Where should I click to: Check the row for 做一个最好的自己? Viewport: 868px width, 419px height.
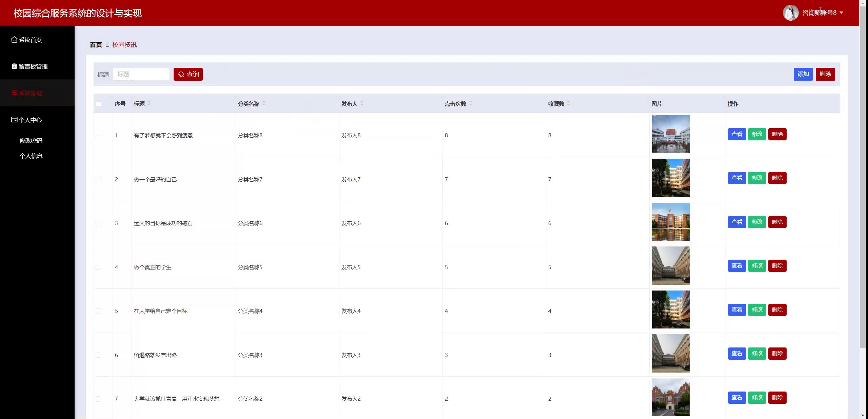98,179
